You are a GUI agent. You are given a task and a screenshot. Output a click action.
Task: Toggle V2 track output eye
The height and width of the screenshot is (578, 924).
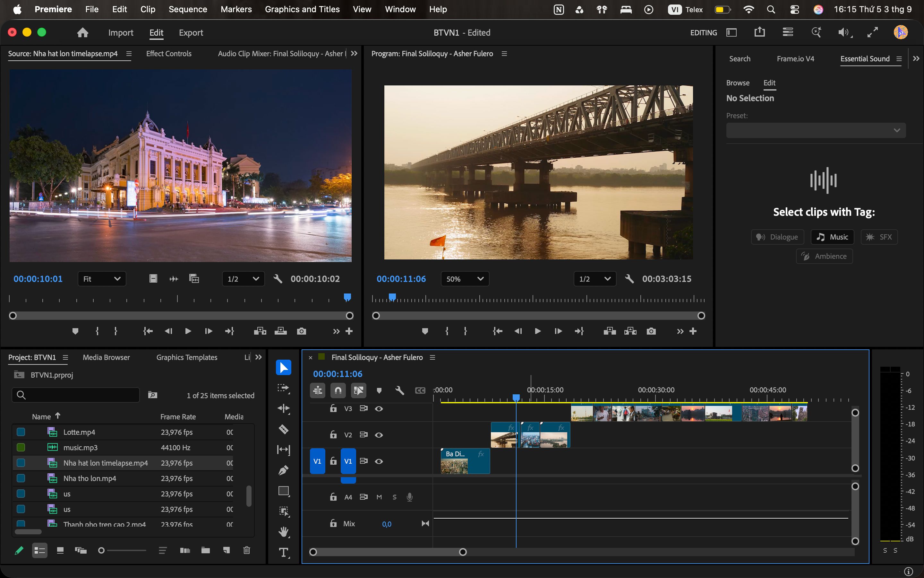[x=379, y=435]
